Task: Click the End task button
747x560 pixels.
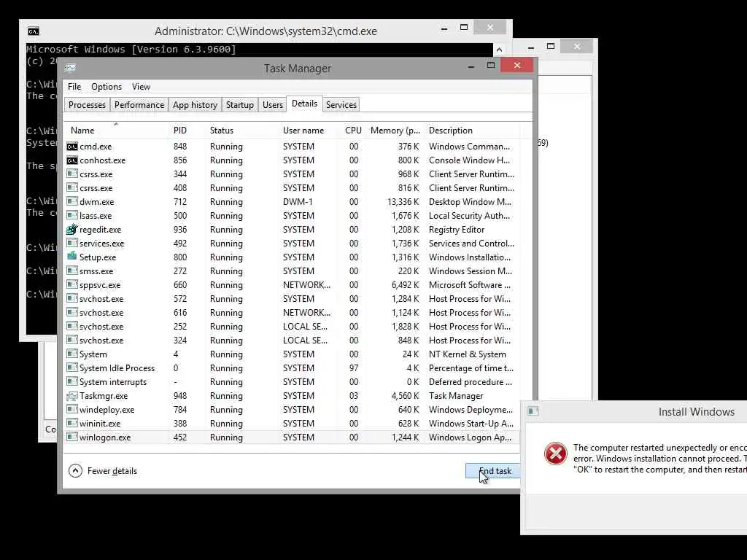Action: point(493,471)
